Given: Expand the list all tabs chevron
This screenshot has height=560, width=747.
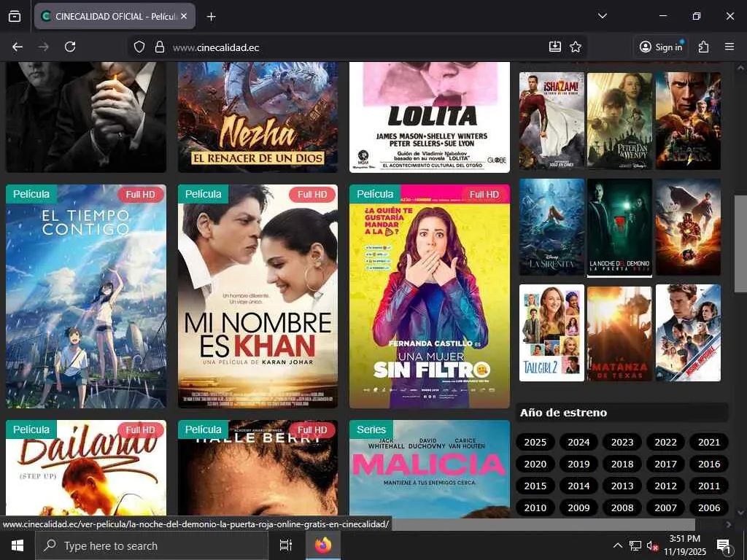Looking at the screenshot, I should (x=603, y=16).
